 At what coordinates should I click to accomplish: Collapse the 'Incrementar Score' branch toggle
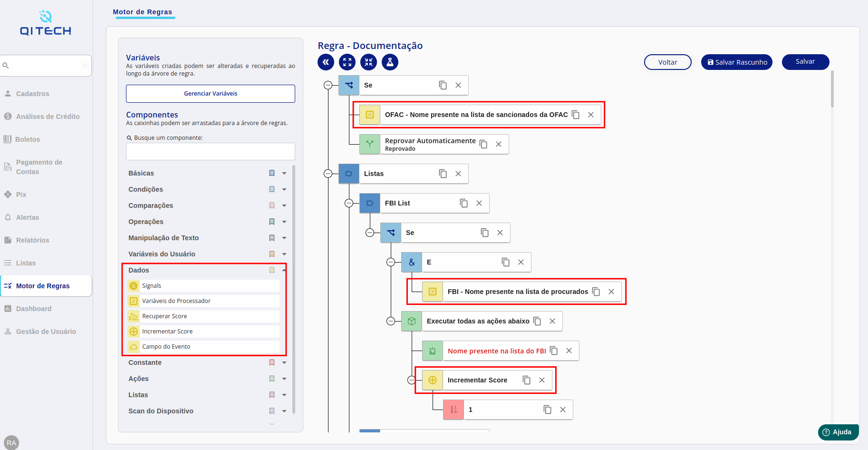pos(412,380)
